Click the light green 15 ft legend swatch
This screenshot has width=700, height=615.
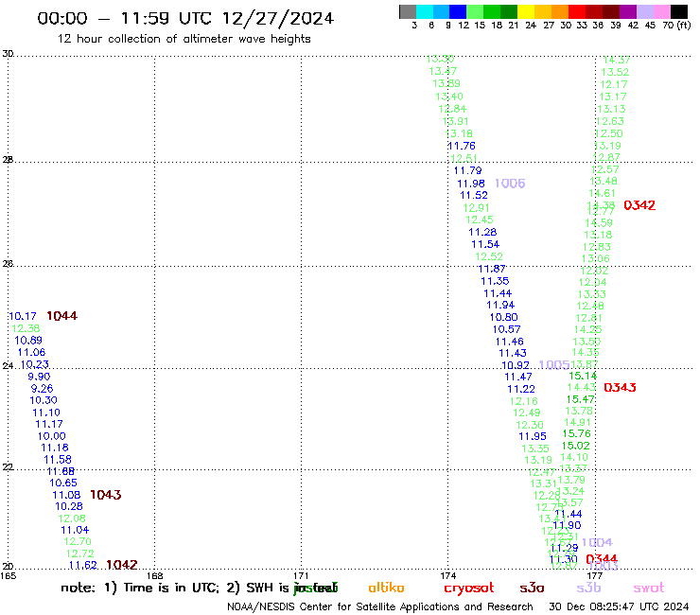475,11
